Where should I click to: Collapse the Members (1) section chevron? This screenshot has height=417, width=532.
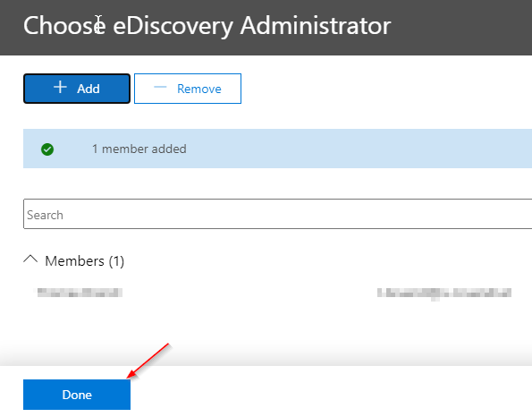pyautogui.click(x=30, y=260)
